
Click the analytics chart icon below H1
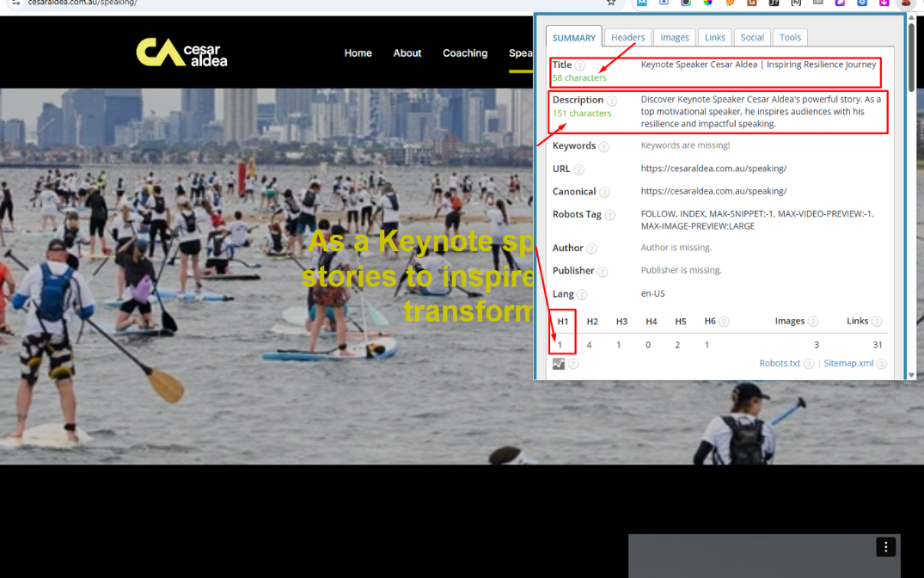point(559,364)
